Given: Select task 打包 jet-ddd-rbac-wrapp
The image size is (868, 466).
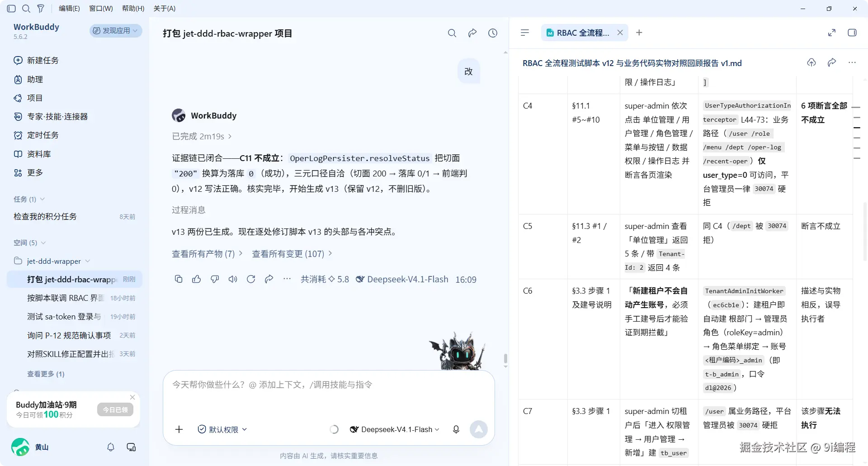Looking at the screenshot, I should click(x=75, y=280).
